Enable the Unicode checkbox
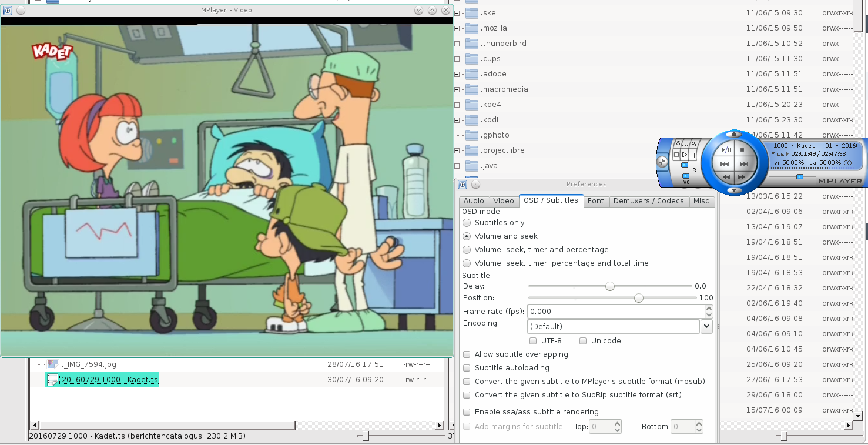Viewport: 868px width, 445px height. click(x=583, y=341)
